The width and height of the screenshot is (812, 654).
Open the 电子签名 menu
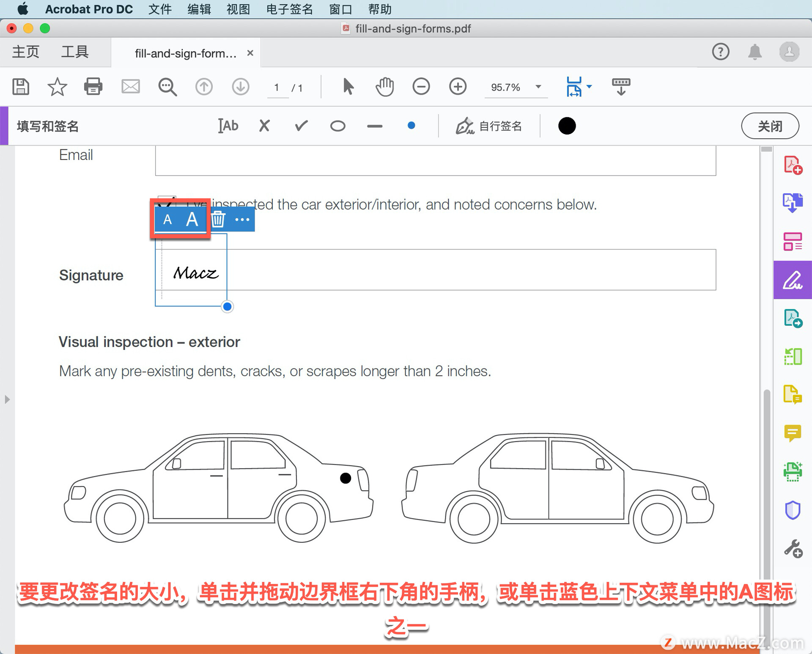pos(290,9)
